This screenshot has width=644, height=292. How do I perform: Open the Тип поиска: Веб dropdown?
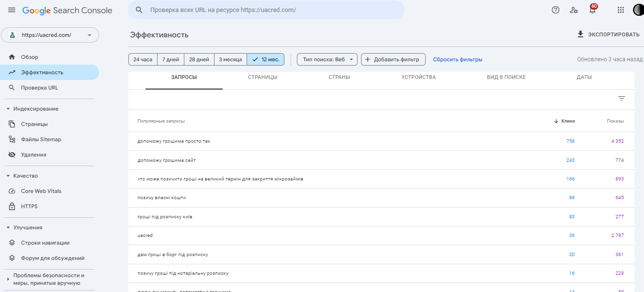(328, 59)
